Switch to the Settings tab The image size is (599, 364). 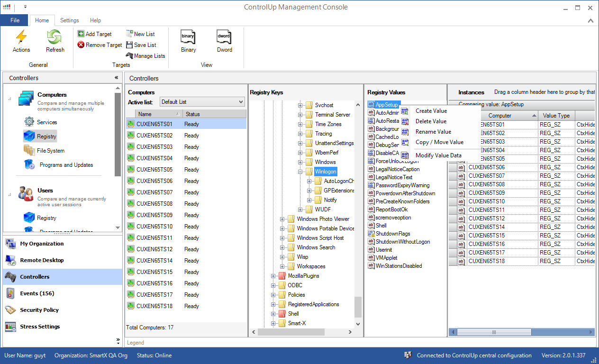(69, 20)
